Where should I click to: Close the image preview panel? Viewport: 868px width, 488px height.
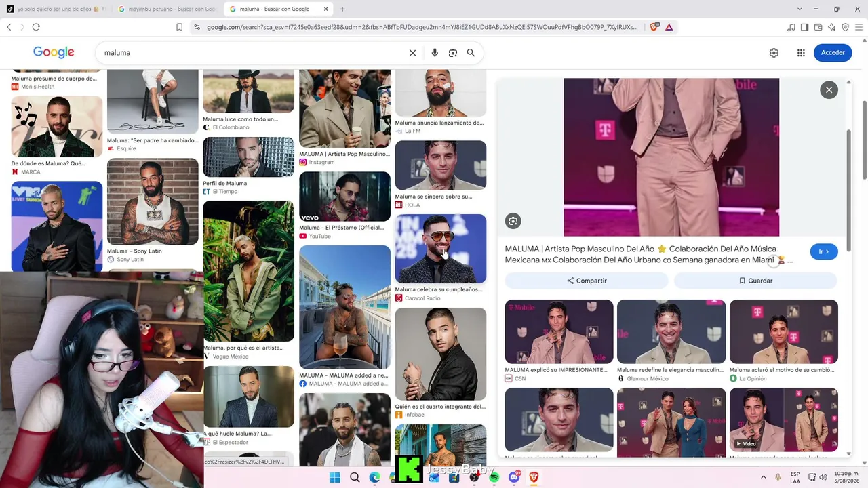pyautogui.click(x=829, y=89)
